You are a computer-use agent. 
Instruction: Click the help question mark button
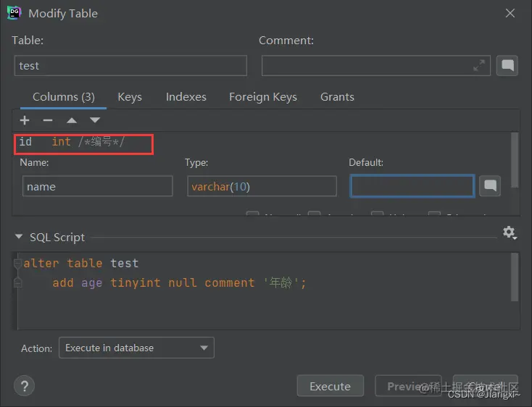(x=25, y=386)
